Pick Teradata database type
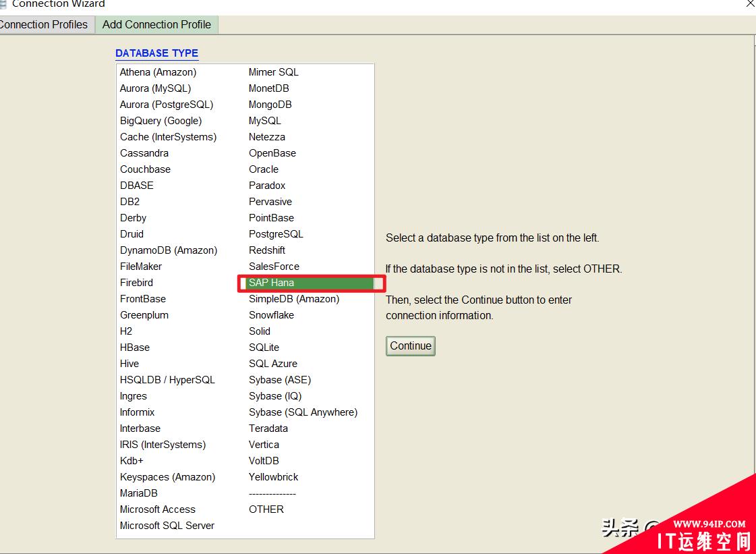This screenshot has height=554, width=756. [x=268, y=428]
